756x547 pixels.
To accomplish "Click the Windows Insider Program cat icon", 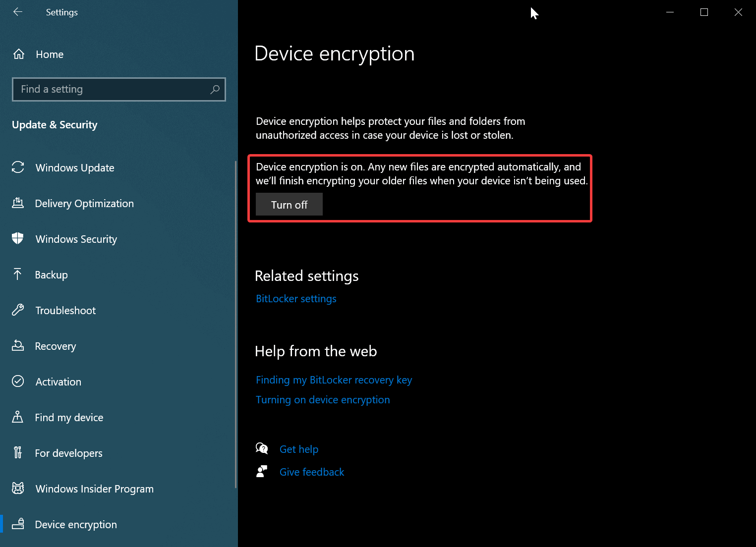I will click(18, 489).
